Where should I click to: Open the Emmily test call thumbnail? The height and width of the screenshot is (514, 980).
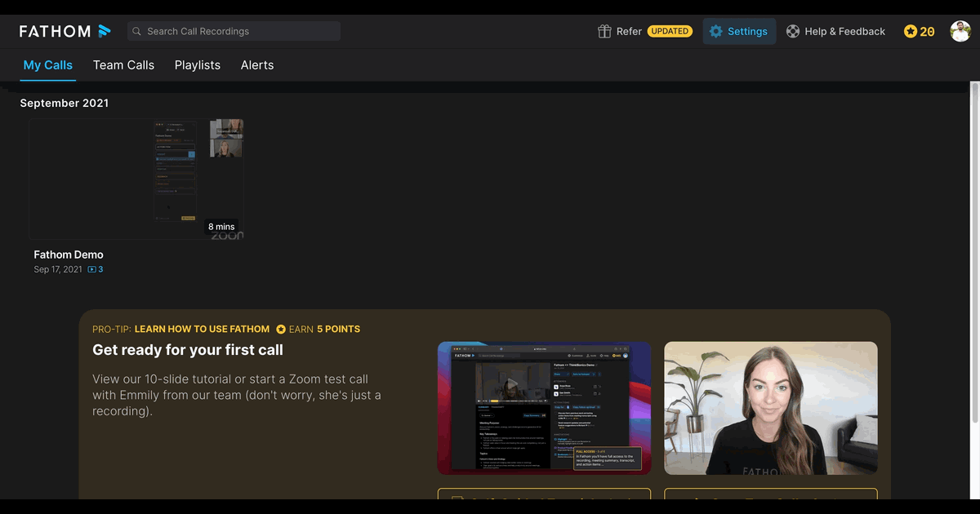[771, 408]
